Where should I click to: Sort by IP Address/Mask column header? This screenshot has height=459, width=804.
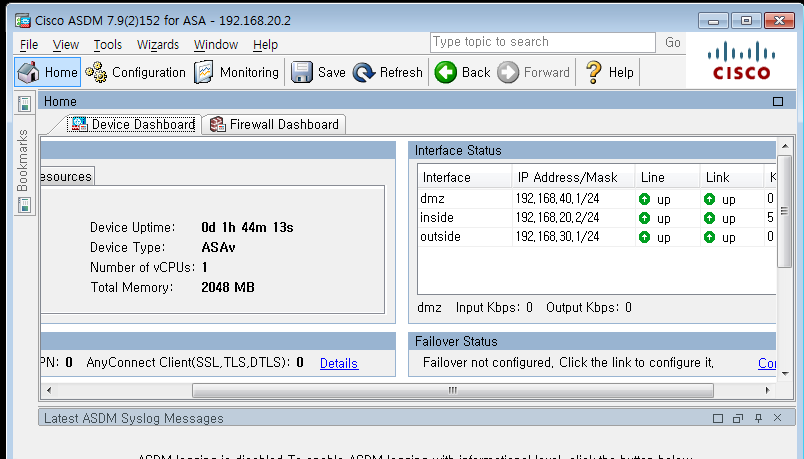tap(573, 177)
